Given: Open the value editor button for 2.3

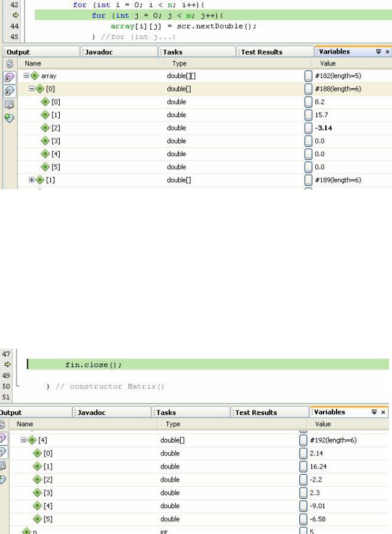Looking at the screenshot, I should click(x=303, y=493).
